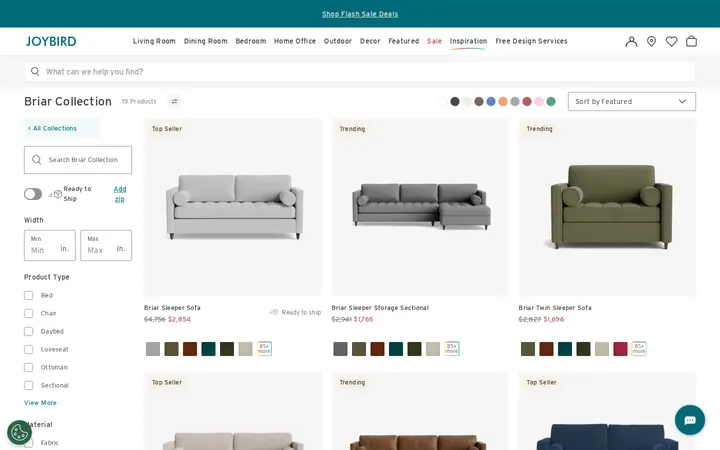Screen dimensions: 720x450
Task: Open the gray Briar Sleeper Sofa image
Action: point(233,207)
